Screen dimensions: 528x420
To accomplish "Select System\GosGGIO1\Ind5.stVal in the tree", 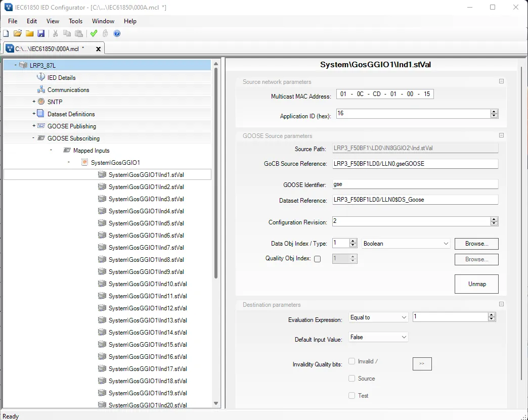I will [x=146, y=223].
